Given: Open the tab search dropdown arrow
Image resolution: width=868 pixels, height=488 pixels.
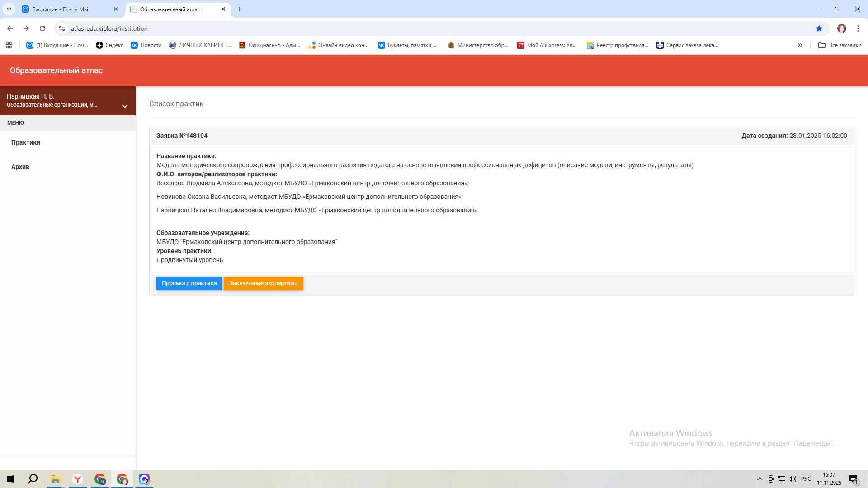Looking at the screenshot, I should (x=9, y=9).
